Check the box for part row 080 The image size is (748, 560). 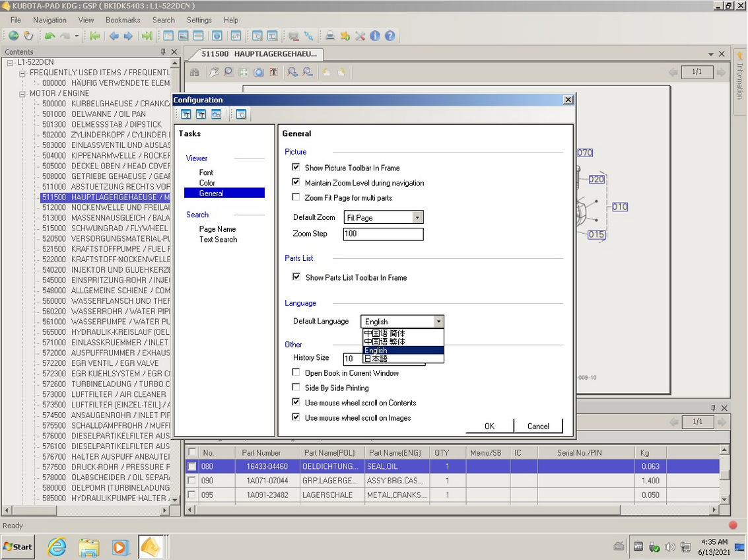191,466
